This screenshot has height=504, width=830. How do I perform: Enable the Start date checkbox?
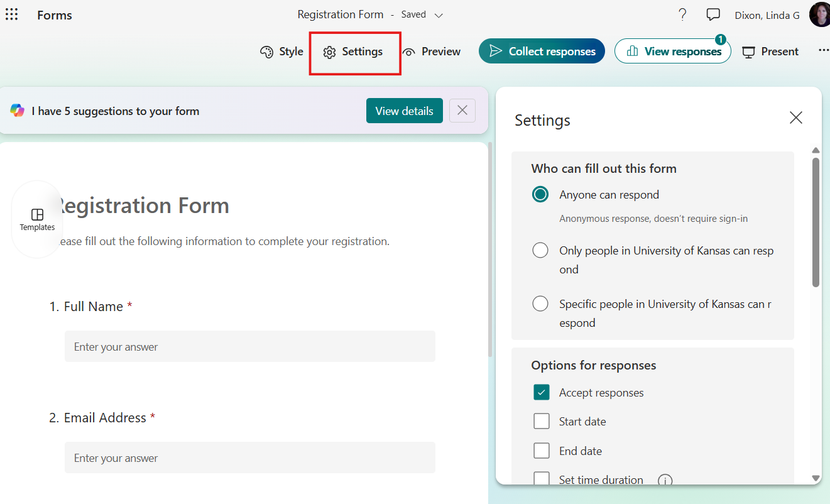(542, 422)
